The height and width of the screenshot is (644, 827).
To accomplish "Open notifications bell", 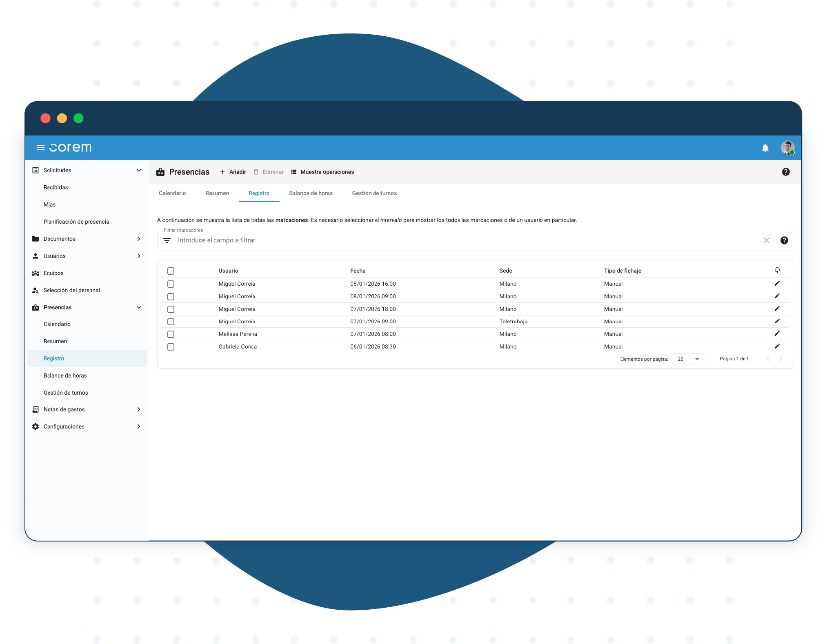I will (765, 148).
